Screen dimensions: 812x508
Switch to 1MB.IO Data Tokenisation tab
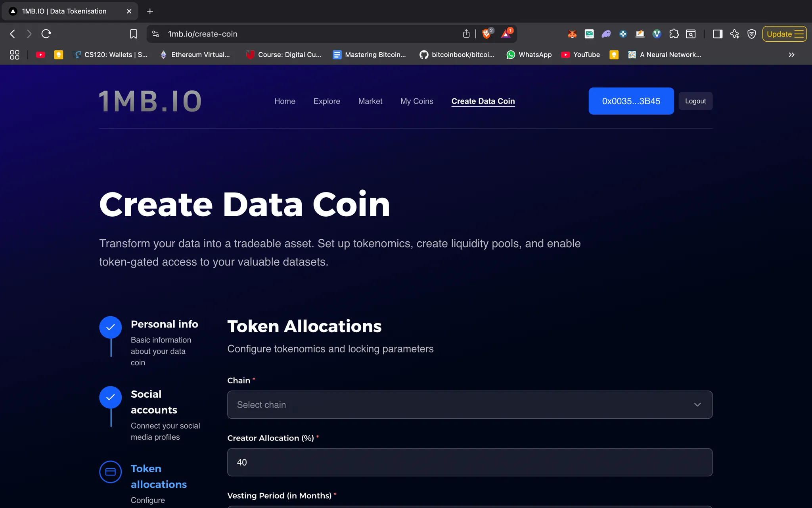coord(64,11)
